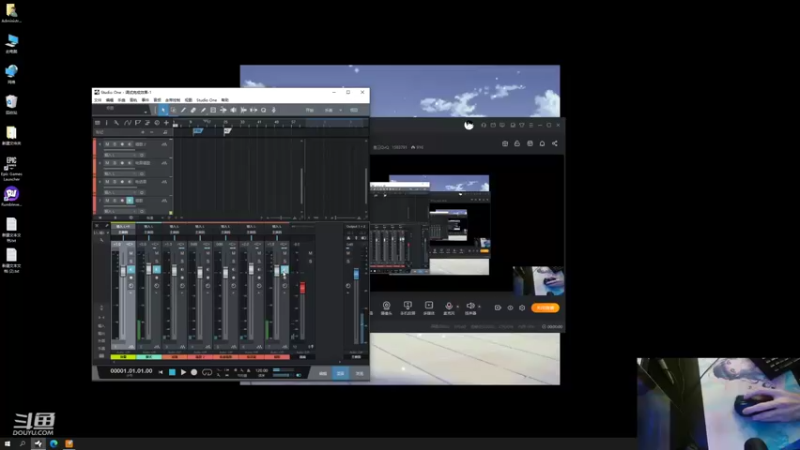Screen dimensions: 800x450
Task: Click the red fader in the mixer
Action: tap(303, 288)
